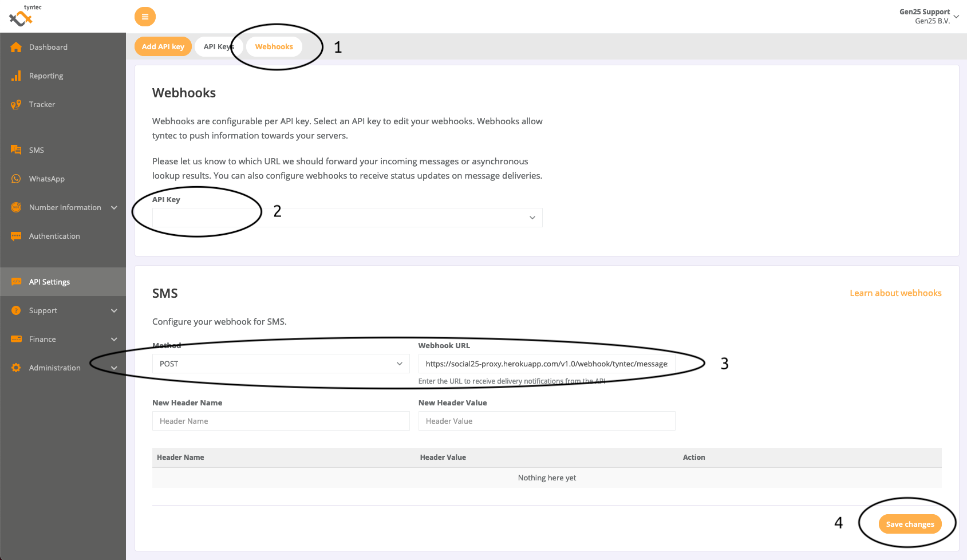Click the New Header Name input field

click(x=281, y=421)
